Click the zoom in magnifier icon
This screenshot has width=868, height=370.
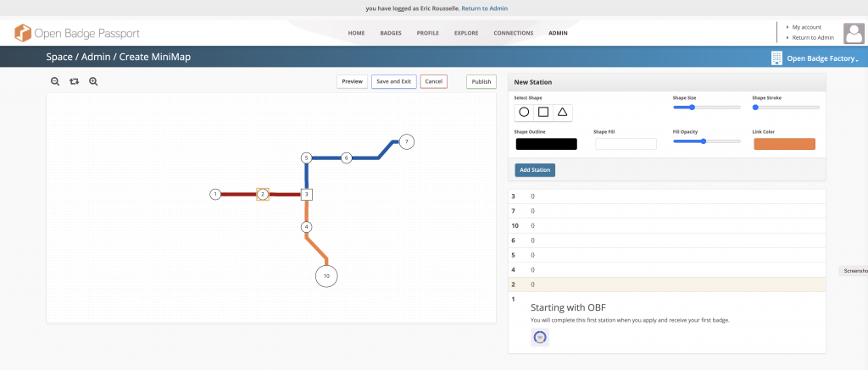pyautogui.click(x=93, y=81)
